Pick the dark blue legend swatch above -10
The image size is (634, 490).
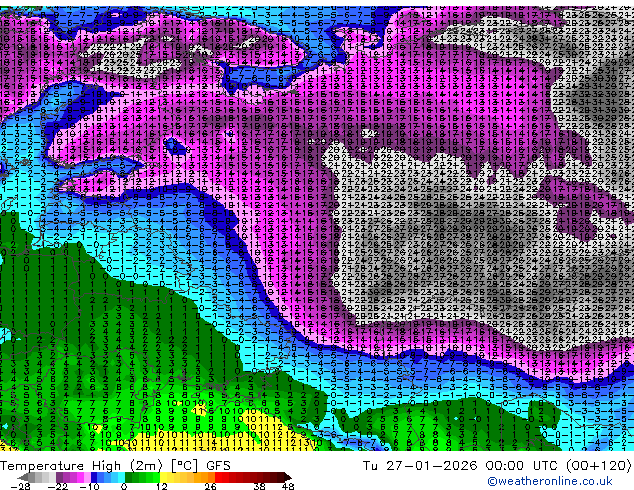coord(94,477)
